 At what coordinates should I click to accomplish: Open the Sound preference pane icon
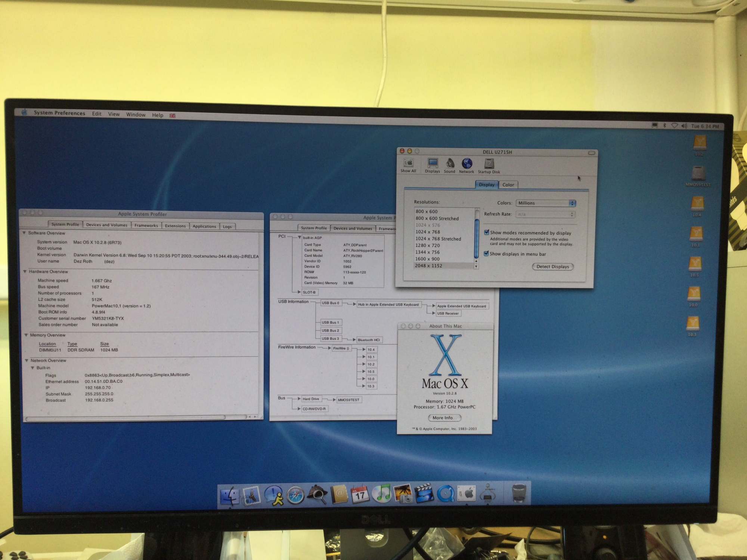tap(450, 164)
